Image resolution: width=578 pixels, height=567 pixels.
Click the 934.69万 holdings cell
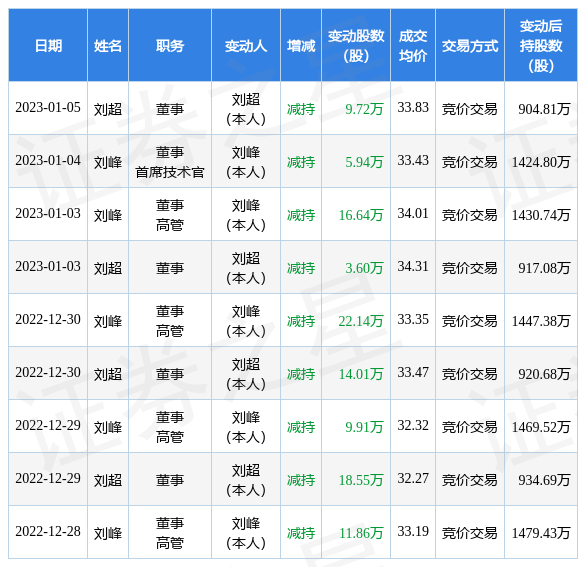tap(544, 480)
